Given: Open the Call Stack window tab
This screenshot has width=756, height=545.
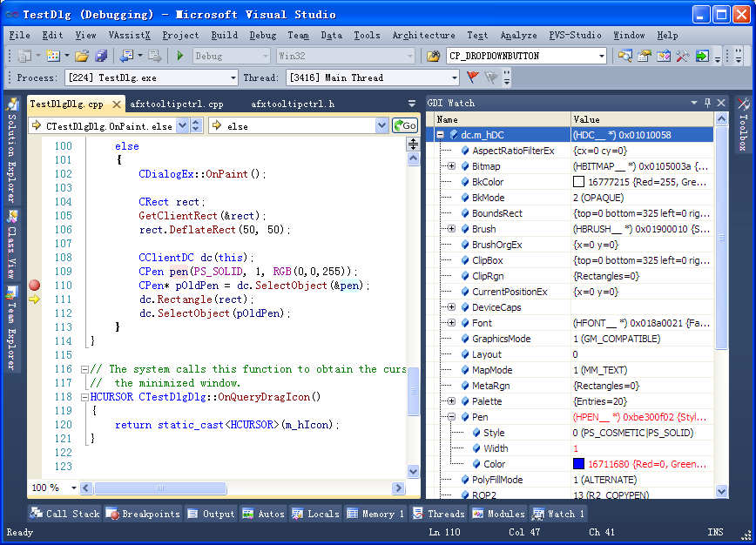Looking at the screenshot, I should (x=64, y=514).
